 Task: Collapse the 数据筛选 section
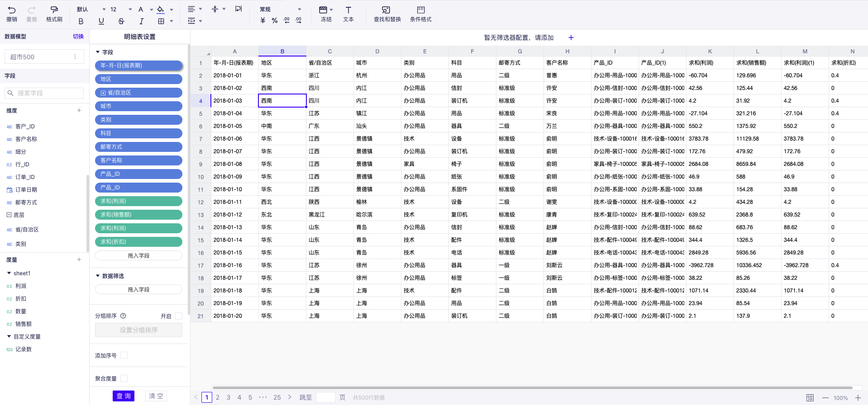98,276
